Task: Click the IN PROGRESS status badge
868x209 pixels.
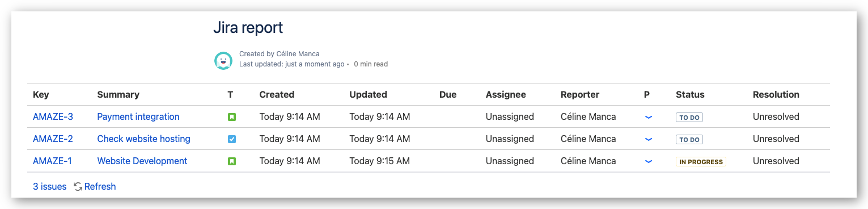Action: pyautogui.click(x=701, y=162)
